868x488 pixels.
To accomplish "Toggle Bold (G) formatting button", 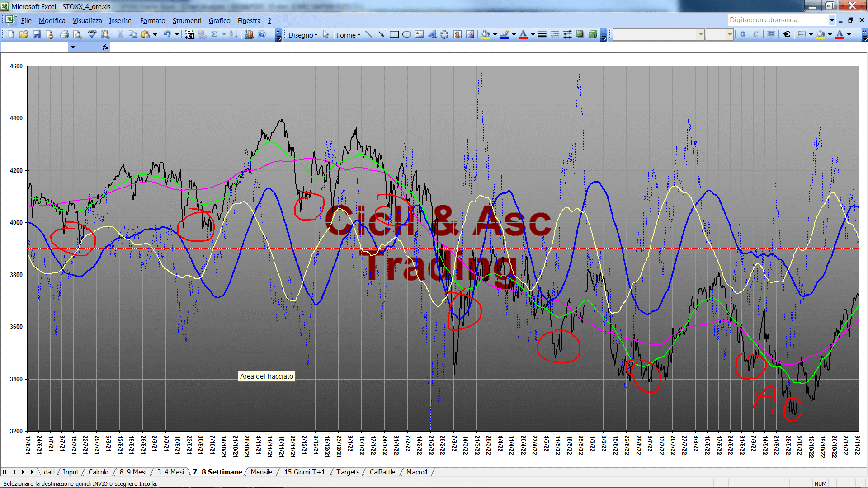I will click(x=743, y=34).
